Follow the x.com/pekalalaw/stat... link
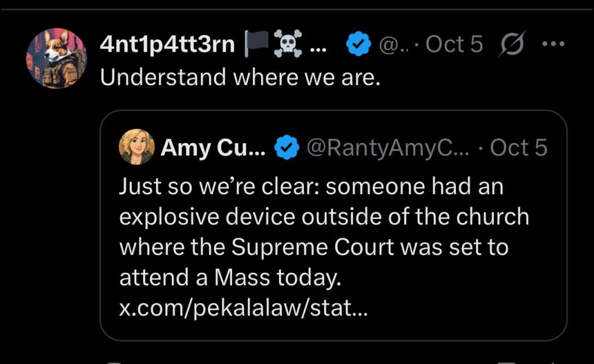The width and height of the screenshot is (594, 364). tap(243, 308)
